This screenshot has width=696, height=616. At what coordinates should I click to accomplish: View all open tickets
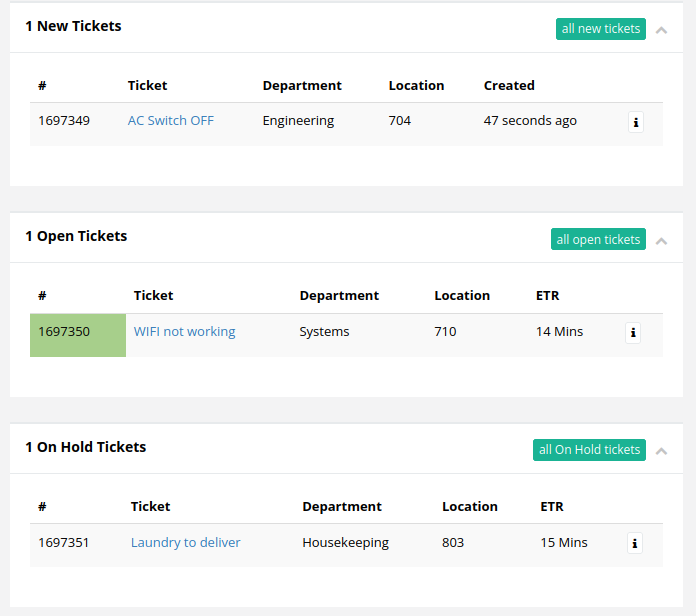[x=598, y=240]
